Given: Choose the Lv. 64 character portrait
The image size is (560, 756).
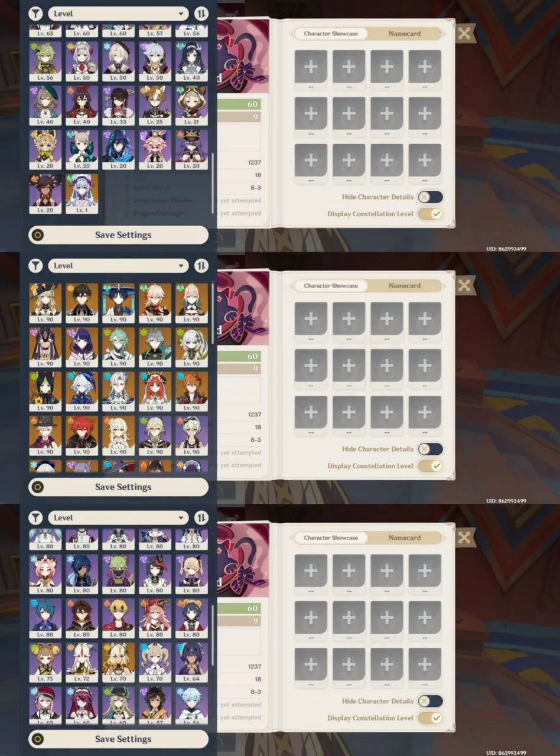Looking at the screenshot, I should coord(191,663).
